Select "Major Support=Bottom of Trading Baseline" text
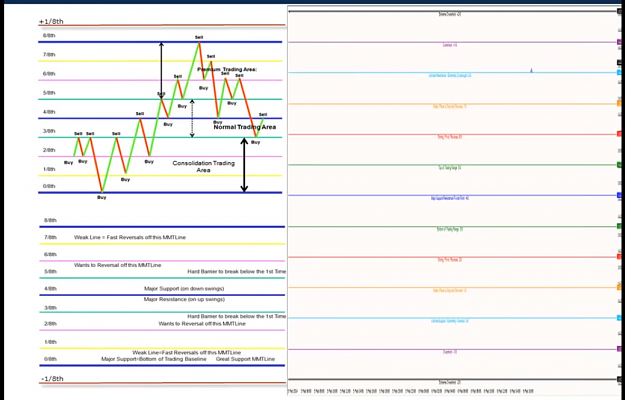The width and height of the screenshot is (625, 400). coord(154,359)
